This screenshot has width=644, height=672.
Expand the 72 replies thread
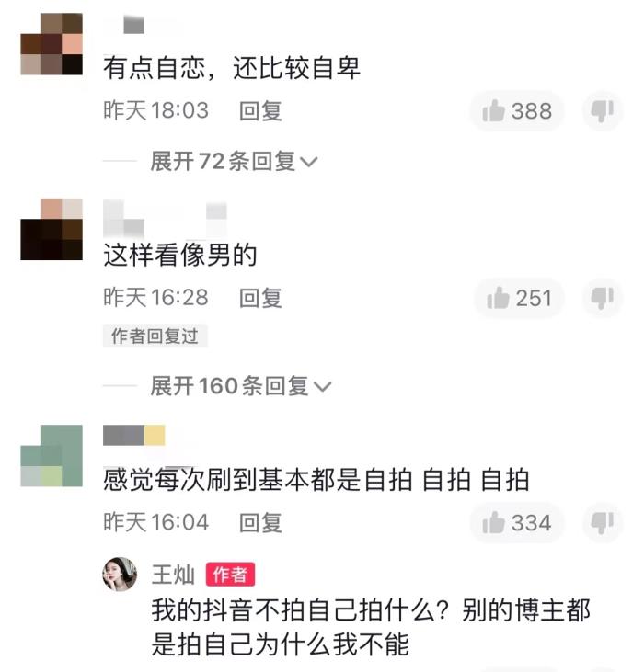(234, 162)
